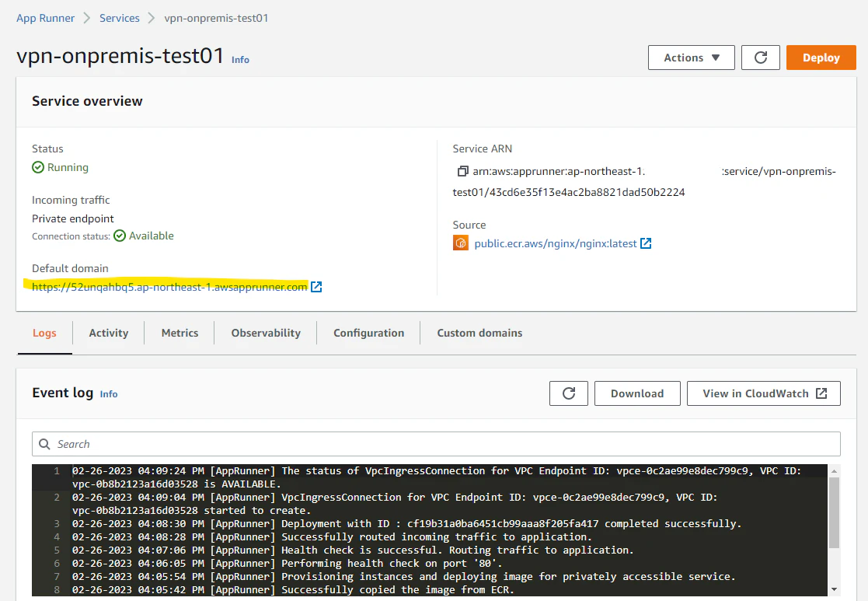This screenshot has width=868, height=601.
Task: Download the event log
Action: (x=637, y=393)
